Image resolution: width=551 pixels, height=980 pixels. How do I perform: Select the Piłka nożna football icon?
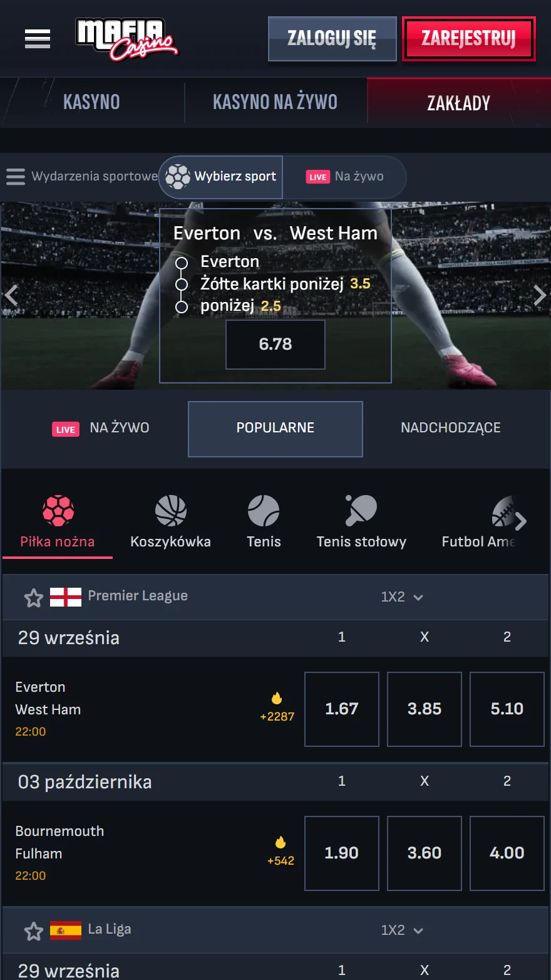click(x=58, y=511)
